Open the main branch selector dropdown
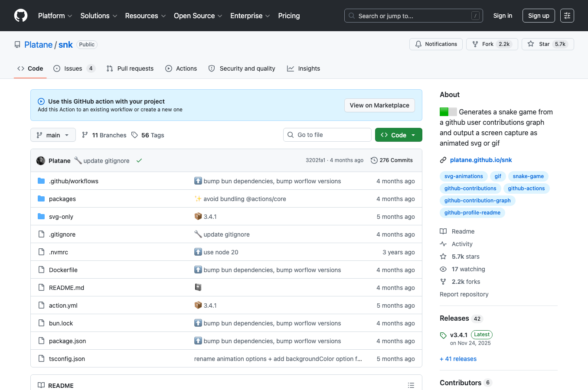Screen dimensions: 588x390 click(x=53, y=135)
